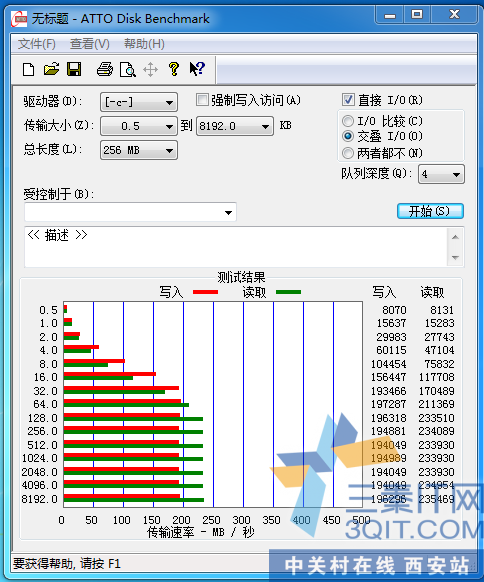Screen dimensions: 484x582
Task: Click the description box scroll down arrow
Action: click(455, 257)
